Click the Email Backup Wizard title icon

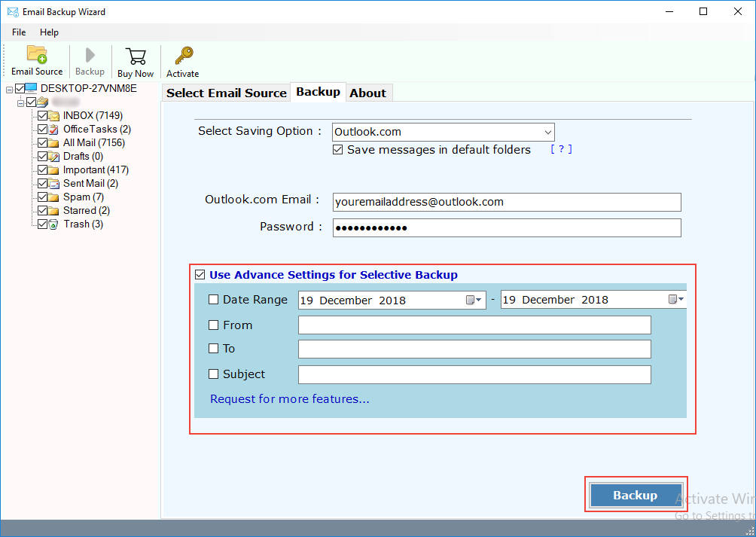[x=13, y=11]
